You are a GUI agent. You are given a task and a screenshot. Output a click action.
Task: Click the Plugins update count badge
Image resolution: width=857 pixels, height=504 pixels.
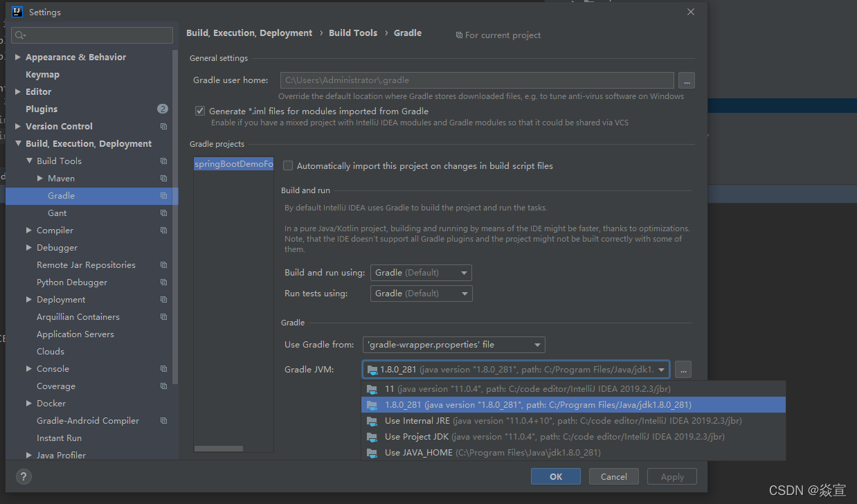point(163,109)
